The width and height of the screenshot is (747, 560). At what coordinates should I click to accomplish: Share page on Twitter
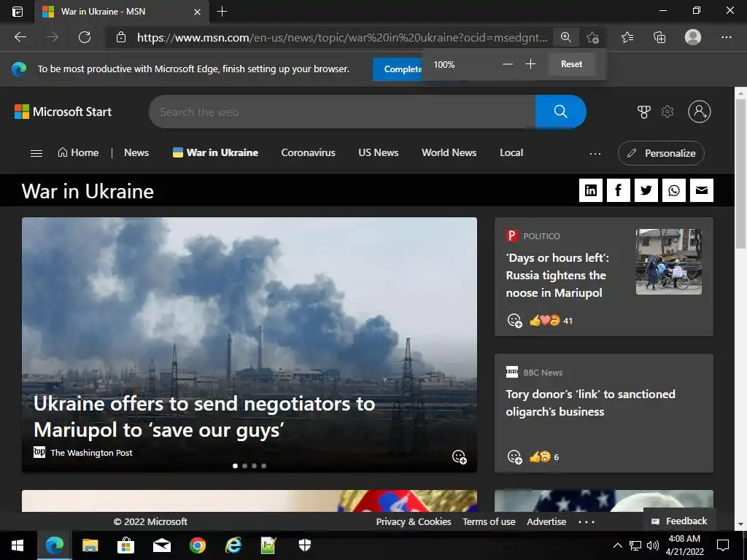(646, 190)
